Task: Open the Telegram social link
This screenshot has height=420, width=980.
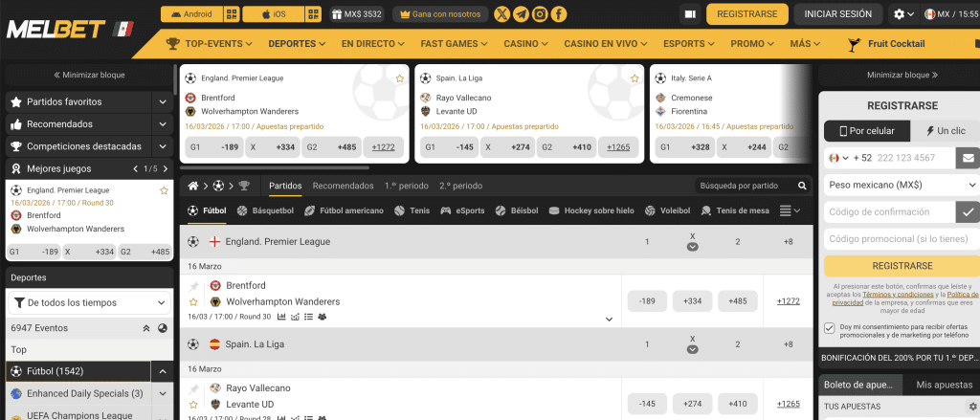Action: 521,13
